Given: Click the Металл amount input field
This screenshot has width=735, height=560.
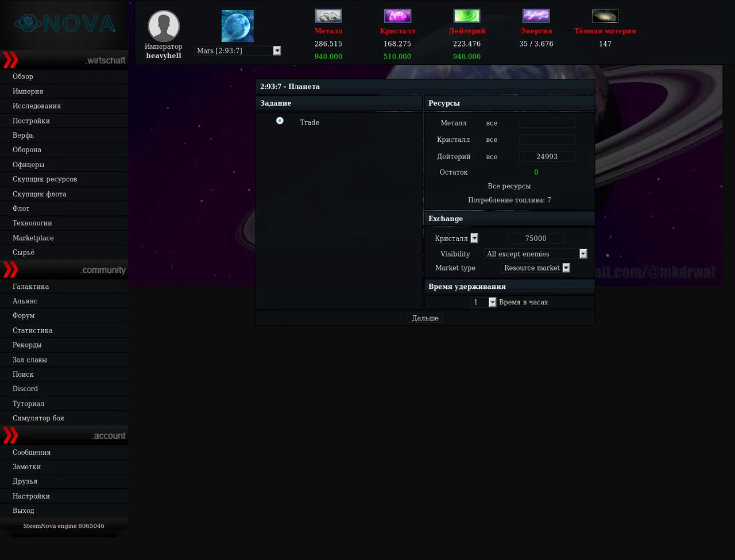Looking at the screenshot, I should click(x=547, y=123).
